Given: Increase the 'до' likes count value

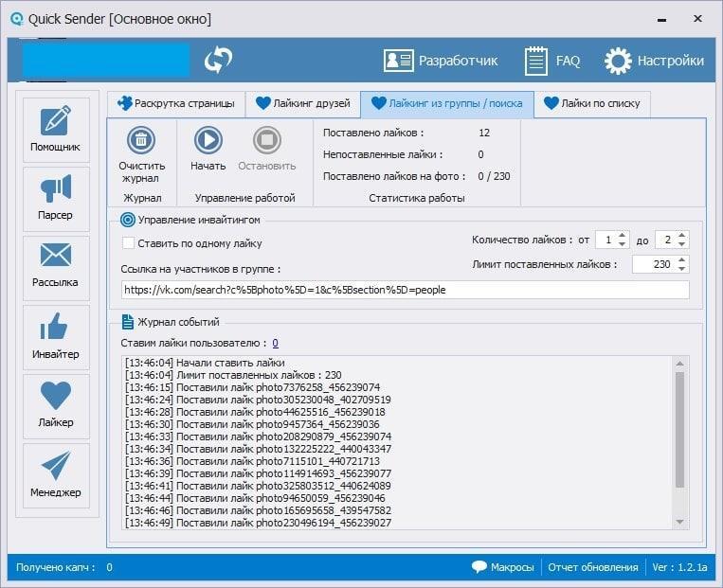Looking at the screenshot, I should pyautogui.click(x=681, y=235).
